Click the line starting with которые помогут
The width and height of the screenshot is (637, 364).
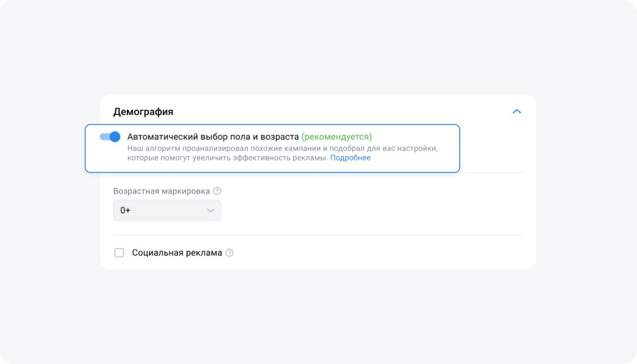point(227,158)
